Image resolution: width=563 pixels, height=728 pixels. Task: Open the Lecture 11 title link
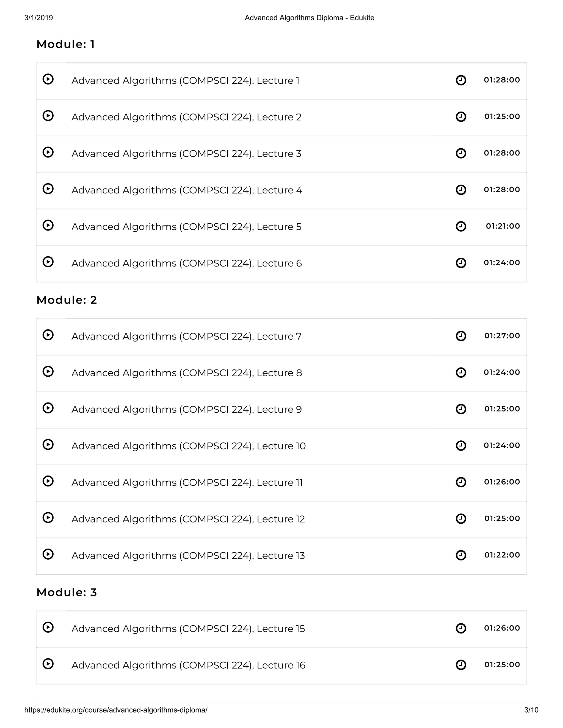[x=187, y=482]
